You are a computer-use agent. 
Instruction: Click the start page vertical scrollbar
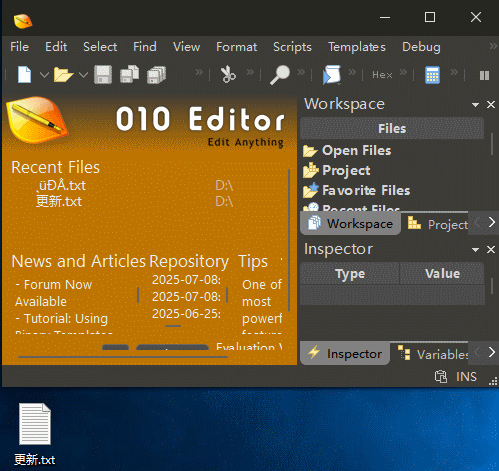click(289, 240)
